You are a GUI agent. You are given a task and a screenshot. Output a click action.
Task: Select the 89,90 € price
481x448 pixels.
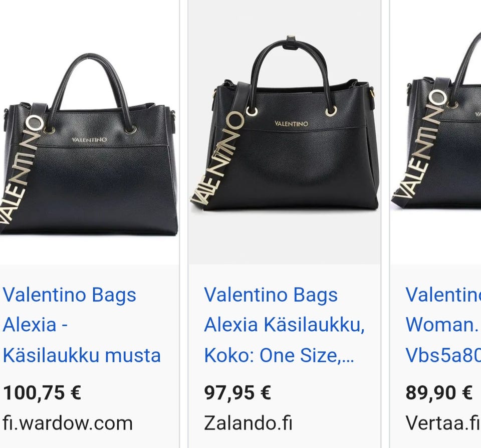(x=439, y=392)
